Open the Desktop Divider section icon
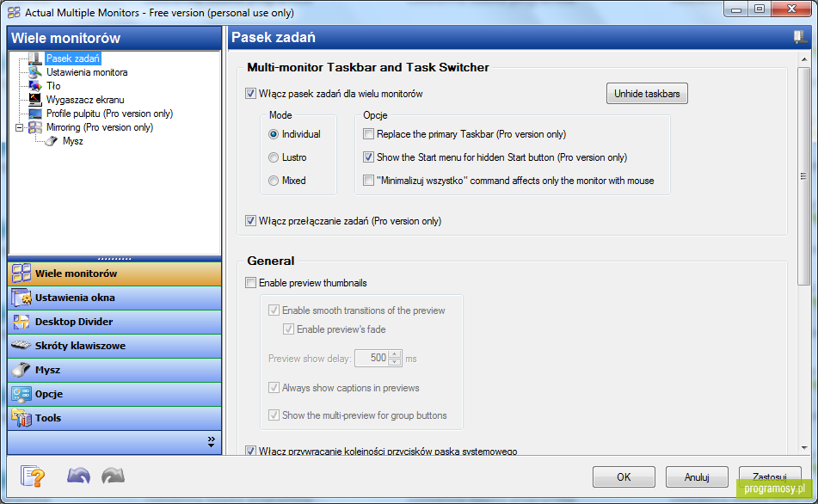 coord(22,322)
